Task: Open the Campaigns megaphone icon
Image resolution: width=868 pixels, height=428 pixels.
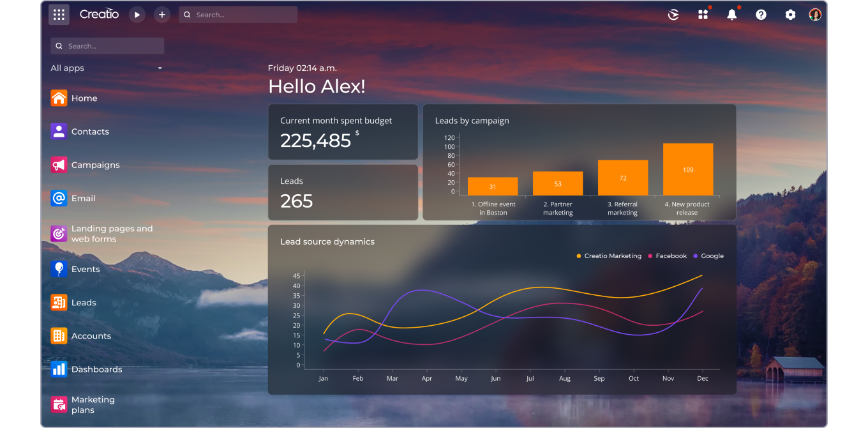Action: point(59,165)
